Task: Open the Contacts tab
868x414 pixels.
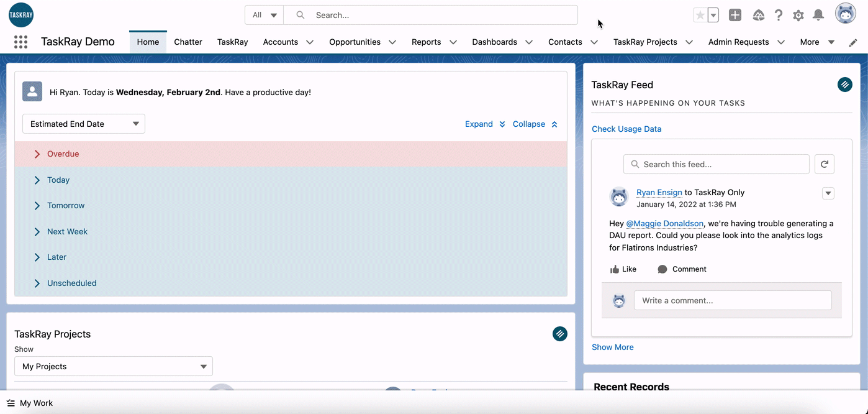Action: pyautogui.click(x=565, y=42)
